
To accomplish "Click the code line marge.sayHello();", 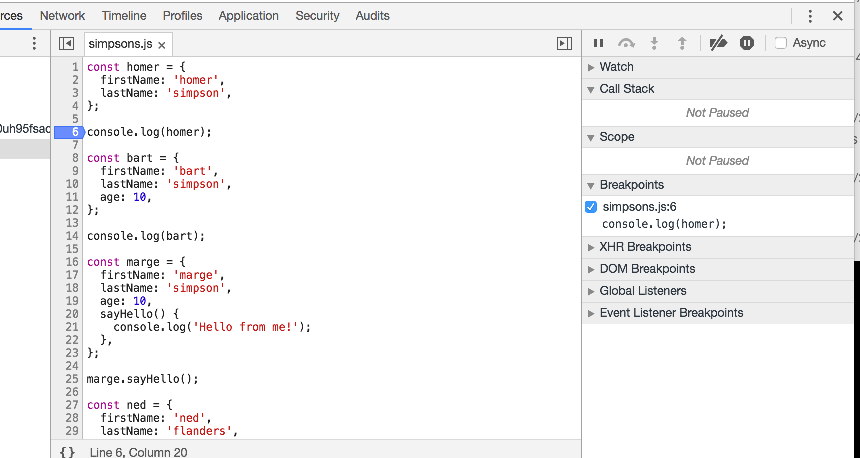I will point(143,379).
